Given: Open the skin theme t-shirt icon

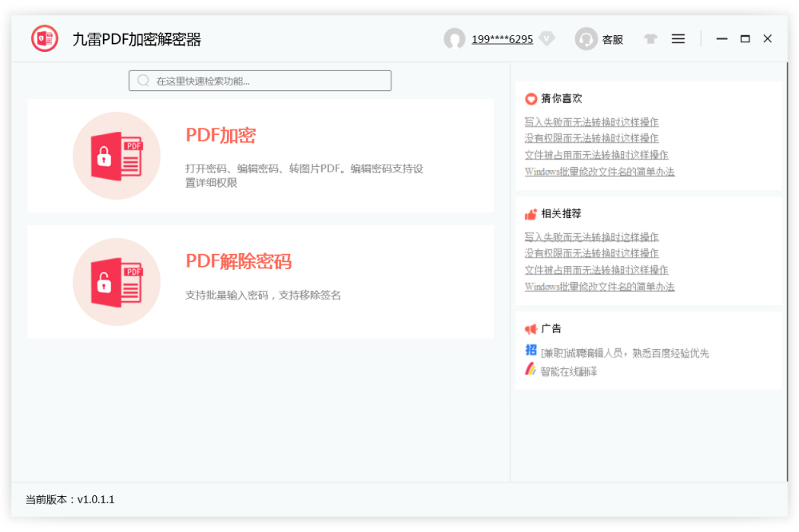Looking at the screenshot, I should [x=650, y=38].
